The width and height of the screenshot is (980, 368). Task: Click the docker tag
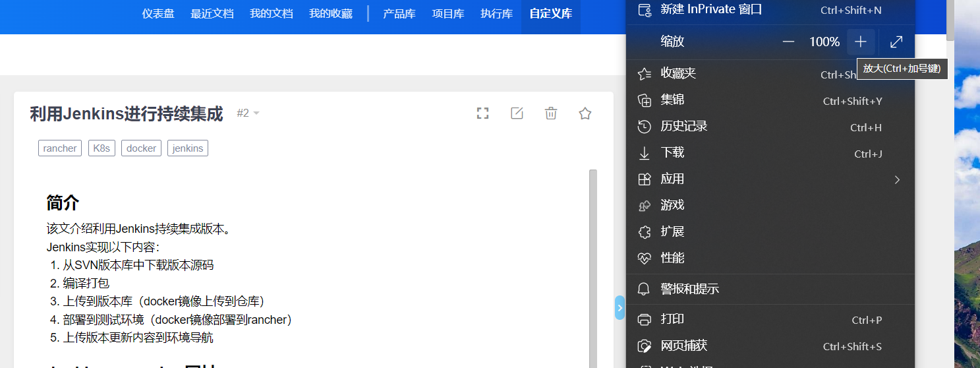point(142,148)
